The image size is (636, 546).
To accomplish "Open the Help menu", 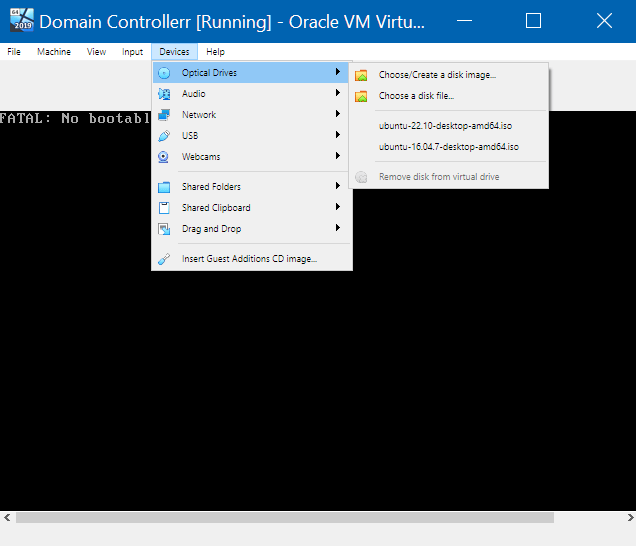I will (x=215, y=52).
